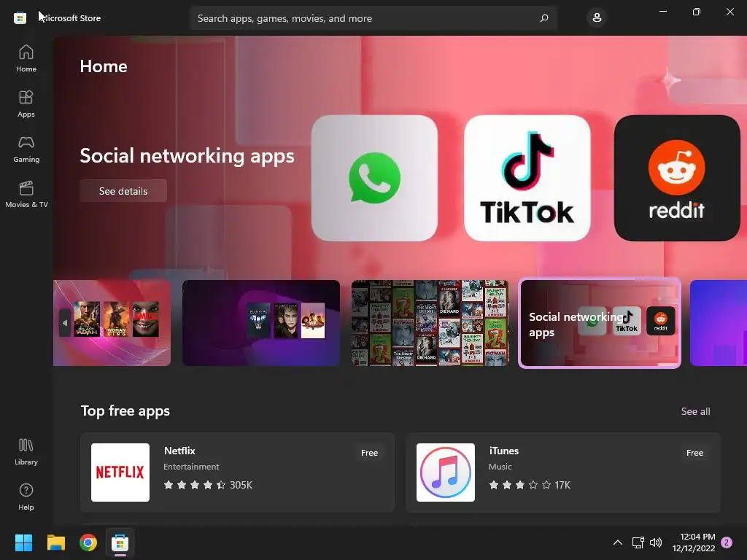Open Movies & TV section
This screenshot has height=560, width=747.
point(26,194)
